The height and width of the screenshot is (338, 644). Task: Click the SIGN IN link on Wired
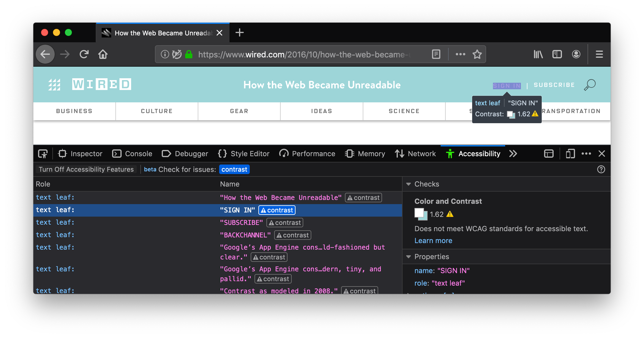pyautogui.click(x=507, y=85)
